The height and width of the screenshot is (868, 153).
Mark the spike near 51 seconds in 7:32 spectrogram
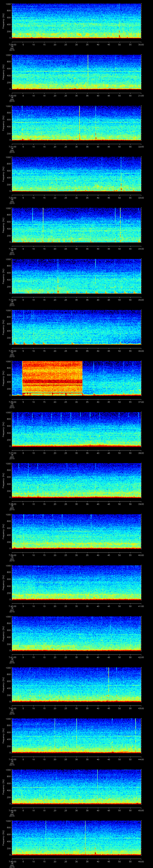tap(121, 174)
